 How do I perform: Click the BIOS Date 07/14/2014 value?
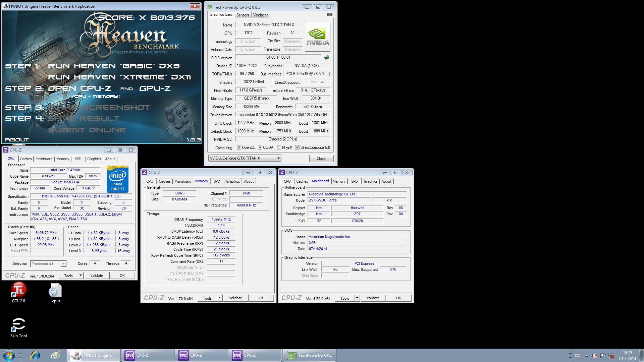click(357, 249)
